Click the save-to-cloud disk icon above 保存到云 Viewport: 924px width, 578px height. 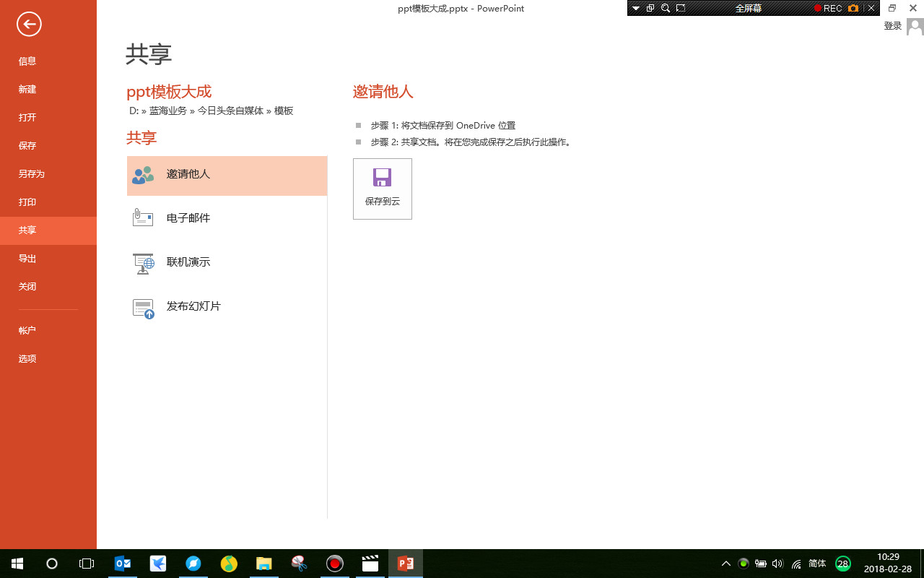tap(382, 178)
